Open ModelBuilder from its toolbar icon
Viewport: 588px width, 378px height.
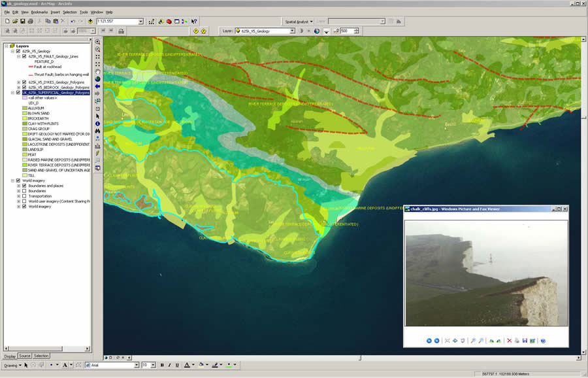point(184,22)
